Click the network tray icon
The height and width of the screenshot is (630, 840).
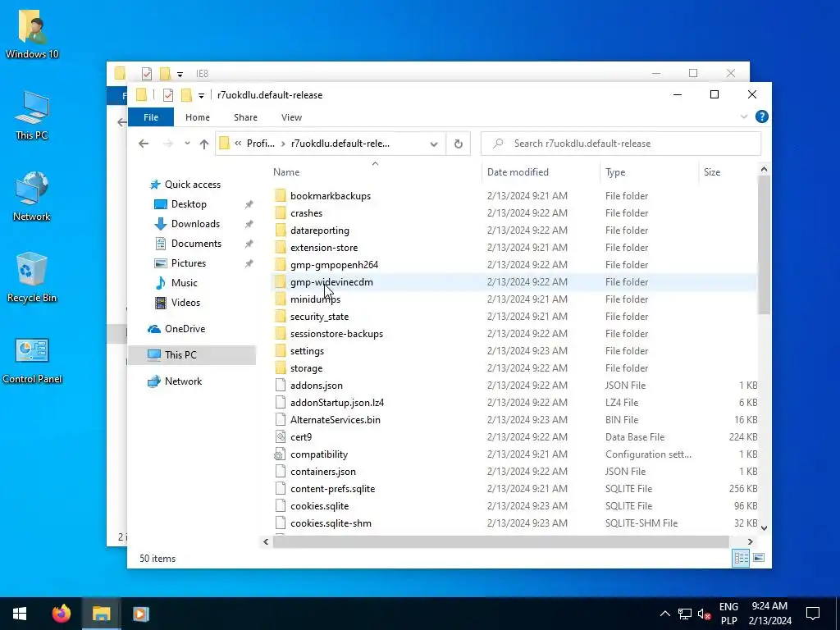(685, 614)
